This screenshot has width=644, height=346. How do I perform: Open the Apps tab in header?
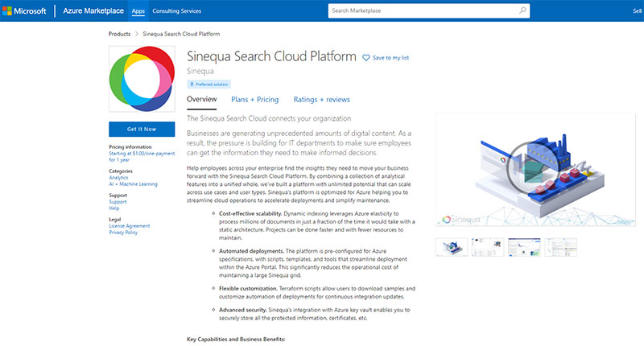(x=138, y=12)
